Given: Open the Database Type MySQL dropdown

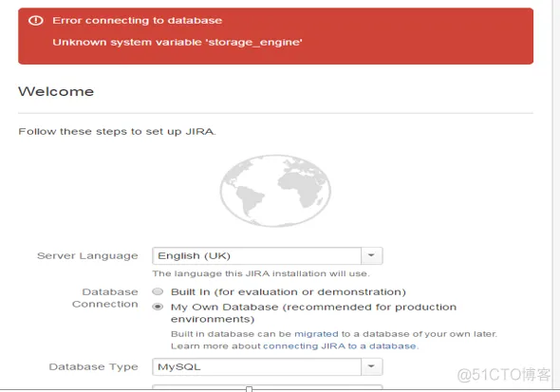Looking at the screenshot, I should tap(267, 366).
